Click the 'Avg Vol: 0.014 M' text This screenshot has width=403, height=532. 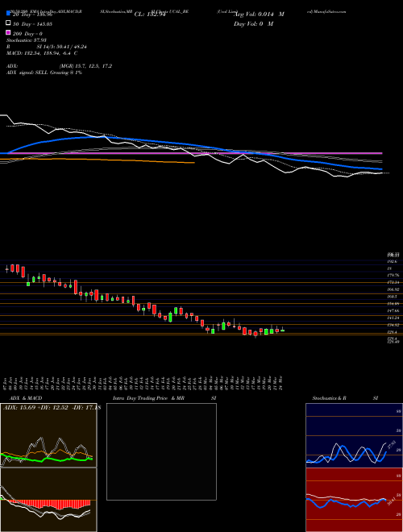click(x=259, y=15)
